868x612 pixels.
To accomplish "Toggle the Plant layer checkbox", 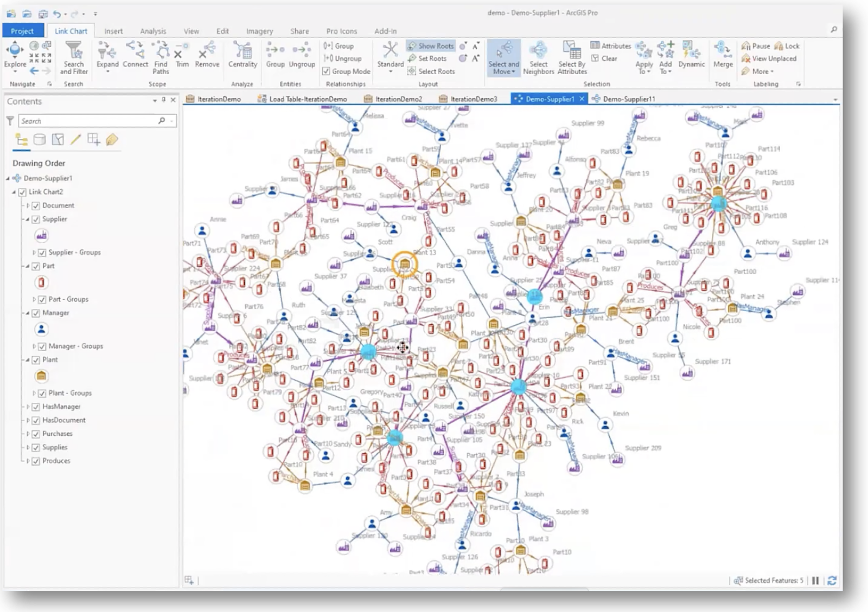I will click(x=36, y=360).
